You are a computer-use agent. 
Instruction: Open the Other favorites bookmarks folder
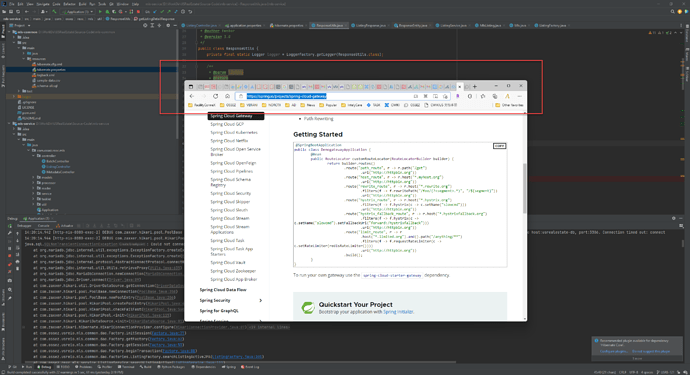click(509, 105)
